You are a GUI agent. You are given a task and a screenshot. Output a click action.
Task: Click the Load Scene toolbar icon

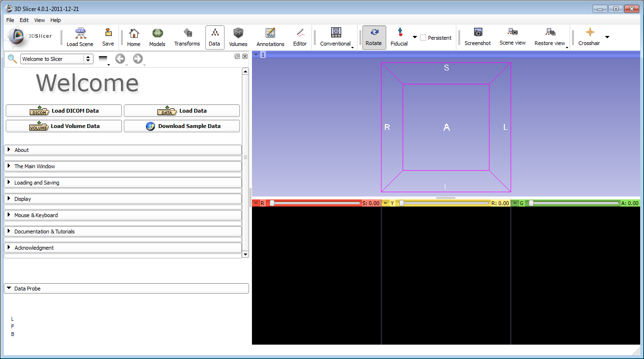click(80, 37)
